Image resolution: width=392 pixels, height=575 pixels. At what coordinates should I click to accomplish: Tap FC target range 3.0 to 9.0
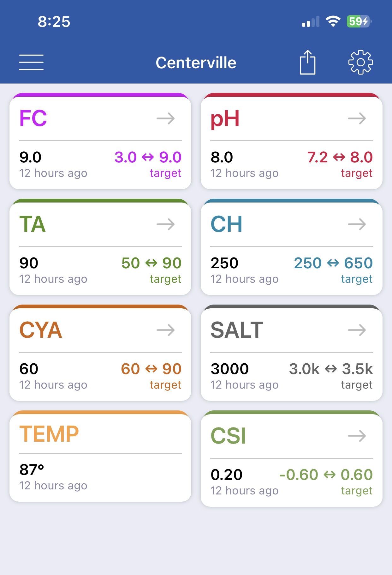click(x=148, y=157)
